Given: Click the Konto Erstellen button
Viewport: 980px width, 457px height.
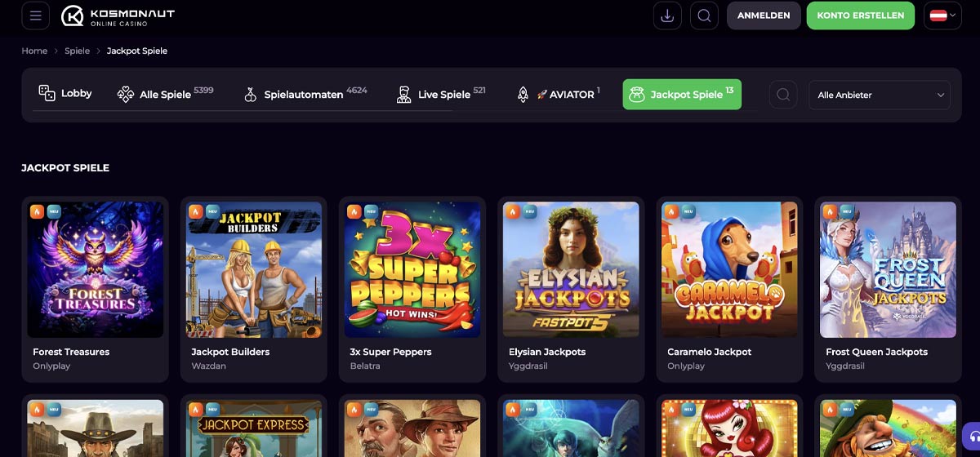Looking at the screenshot, I should (861, 16).
